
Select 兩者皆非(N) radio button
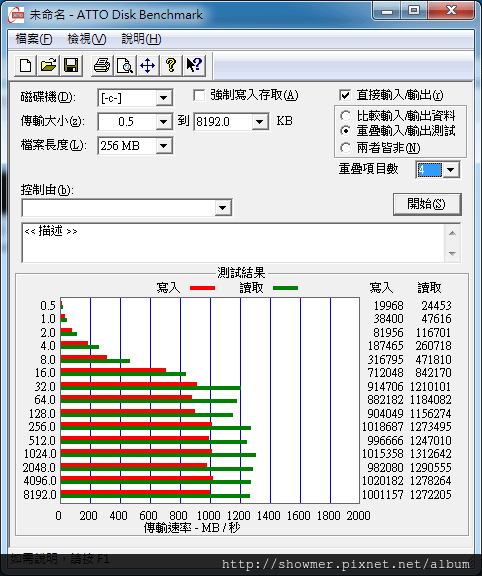[345, 148]
